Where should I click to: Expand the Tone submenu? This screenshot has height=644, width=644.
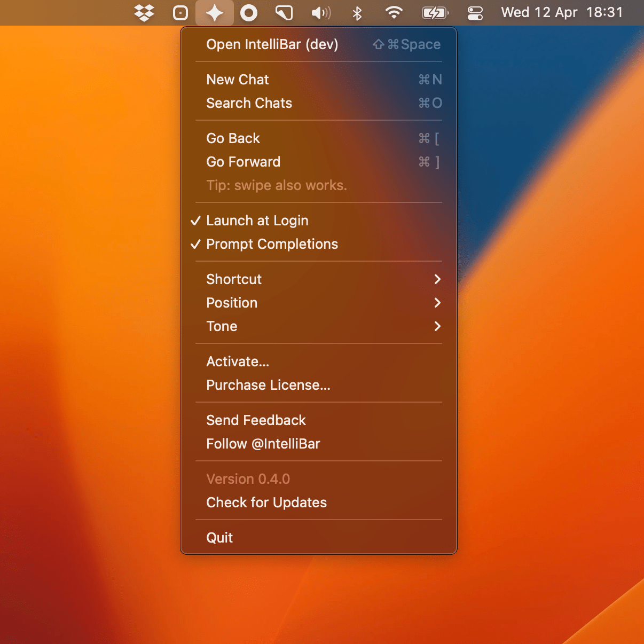(319, 326)
